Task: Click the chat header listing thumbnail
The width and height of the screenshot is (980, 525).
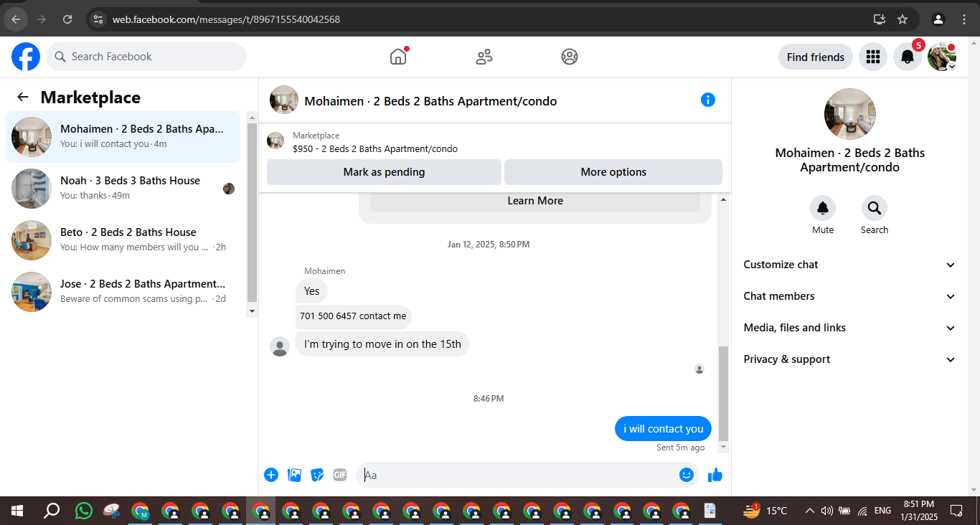Action: tap(284, 100)
